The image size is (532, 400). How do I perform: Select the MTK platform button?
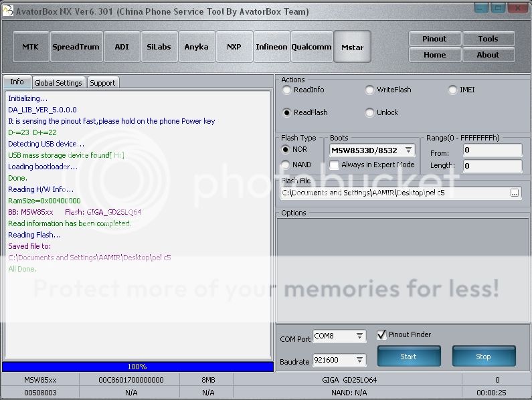[x=30, y=47]
